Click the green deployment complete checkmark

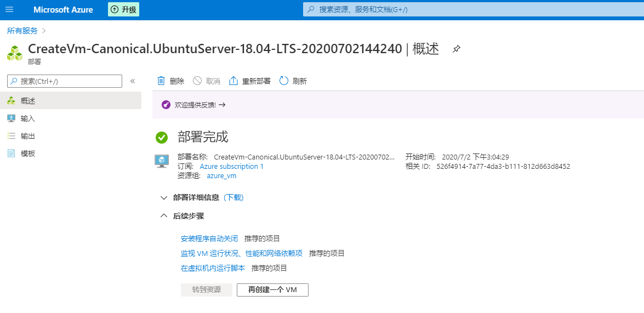[162, 137]
